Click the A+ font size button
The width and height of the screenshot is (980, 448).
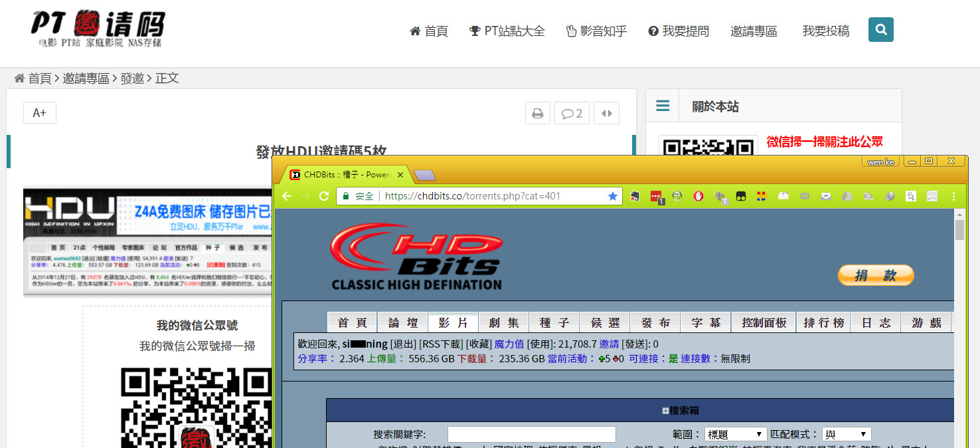point(40,113)
